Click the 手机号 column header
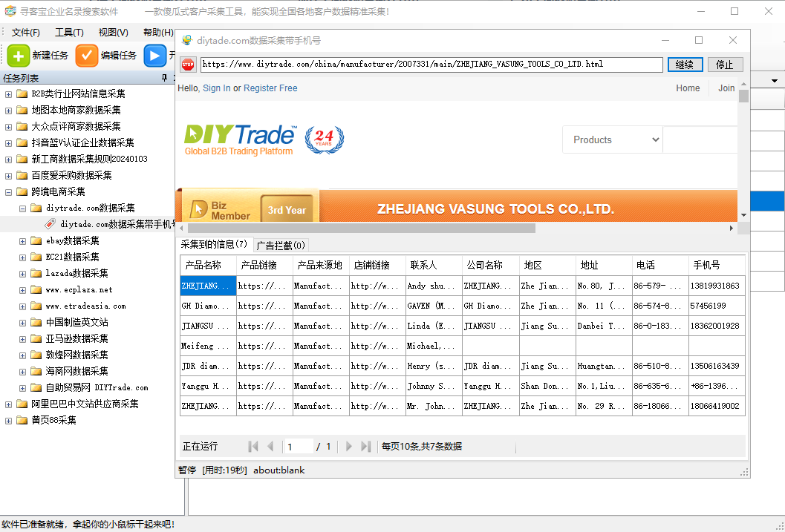 [717, 266]
